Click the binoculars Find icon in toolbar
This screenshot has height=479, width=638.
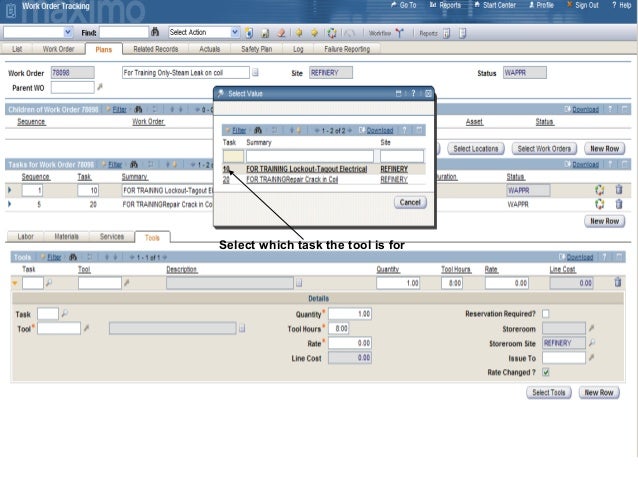point(156,33)
